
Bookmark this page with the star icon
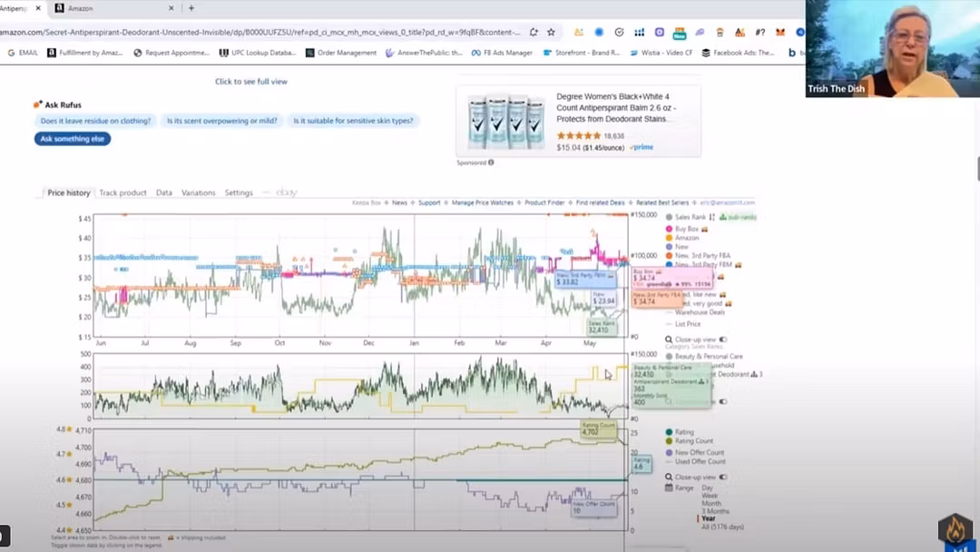(551, 32)
